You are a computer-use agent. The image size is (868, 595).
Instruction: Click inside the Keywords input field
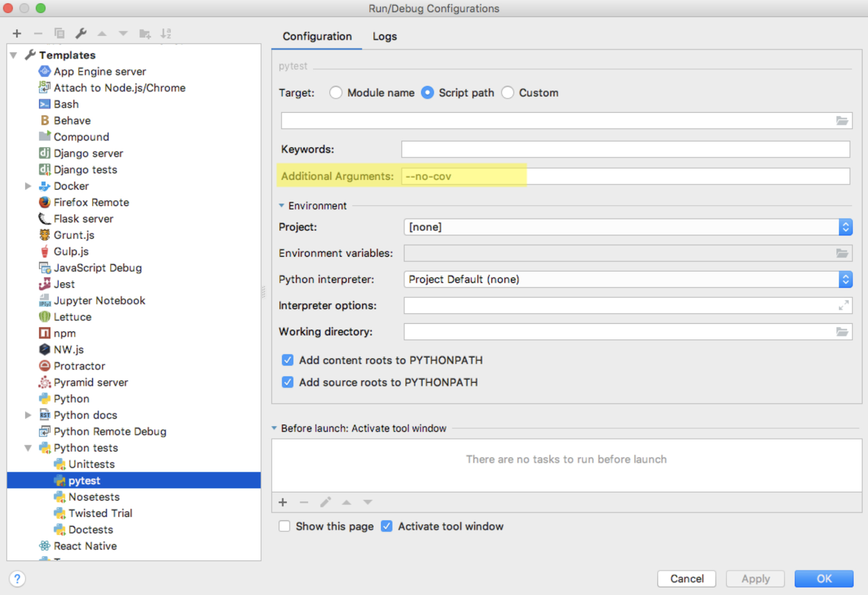623,149
